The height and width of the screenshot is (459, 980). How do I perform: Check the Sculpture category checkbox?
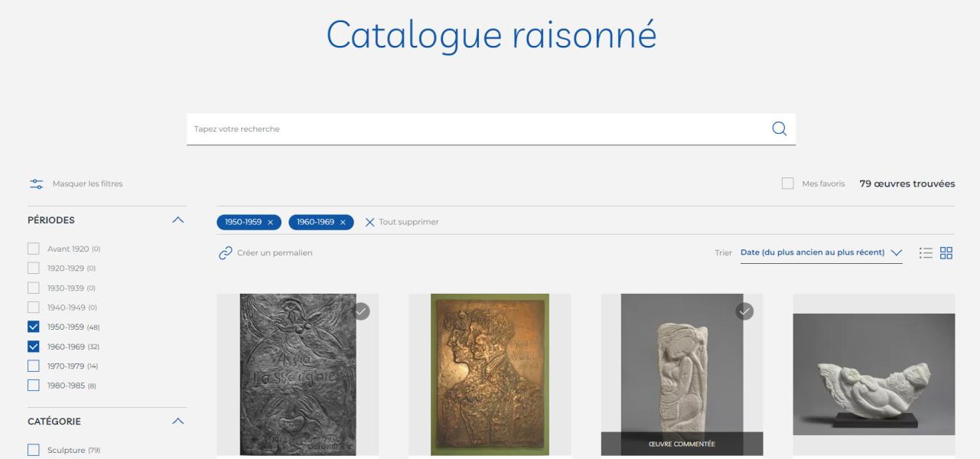[33, 450]
